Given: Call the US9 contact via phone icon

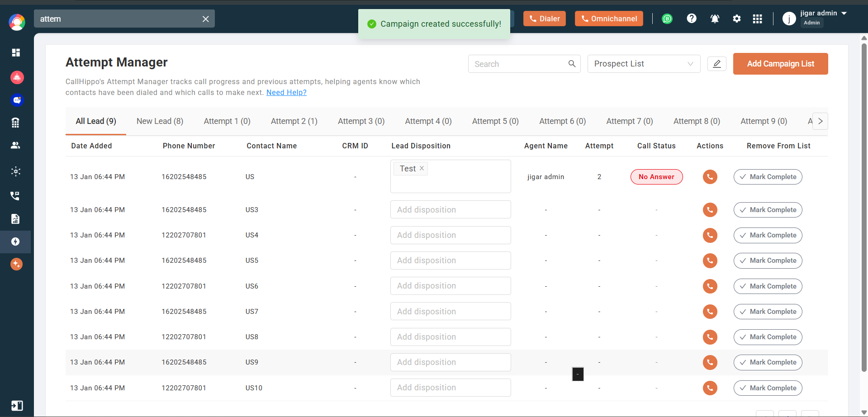Looking at the screenshot, I should pos(710,362).
